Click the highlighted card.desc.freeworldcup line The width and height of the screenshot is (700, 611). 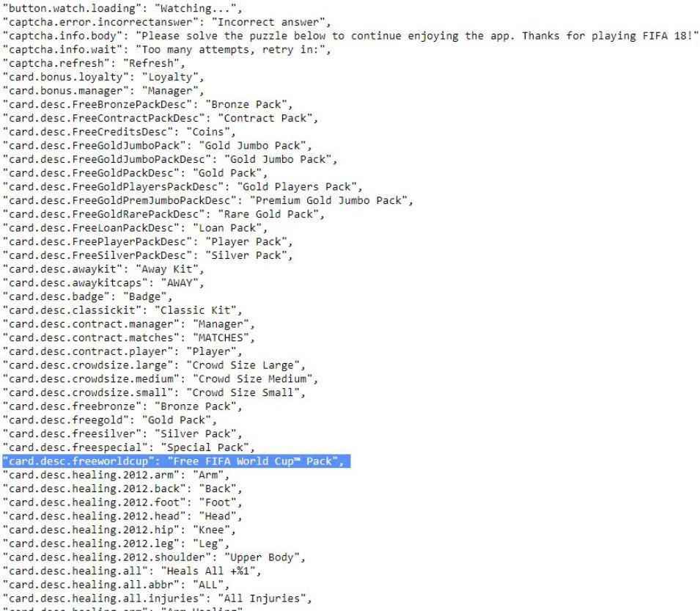coord(176,461)
